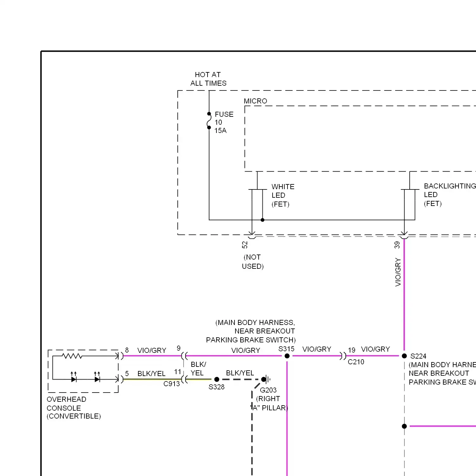Click pin number 52
Screen dimensions: 476x476
pos(245,245)
